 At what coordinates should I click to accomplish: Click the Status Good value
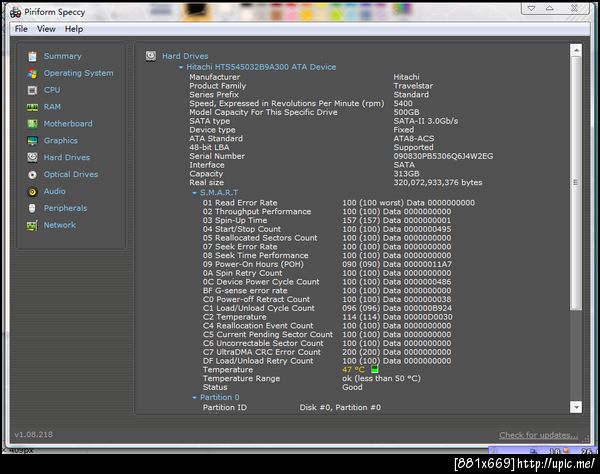(x=352, y=387)
